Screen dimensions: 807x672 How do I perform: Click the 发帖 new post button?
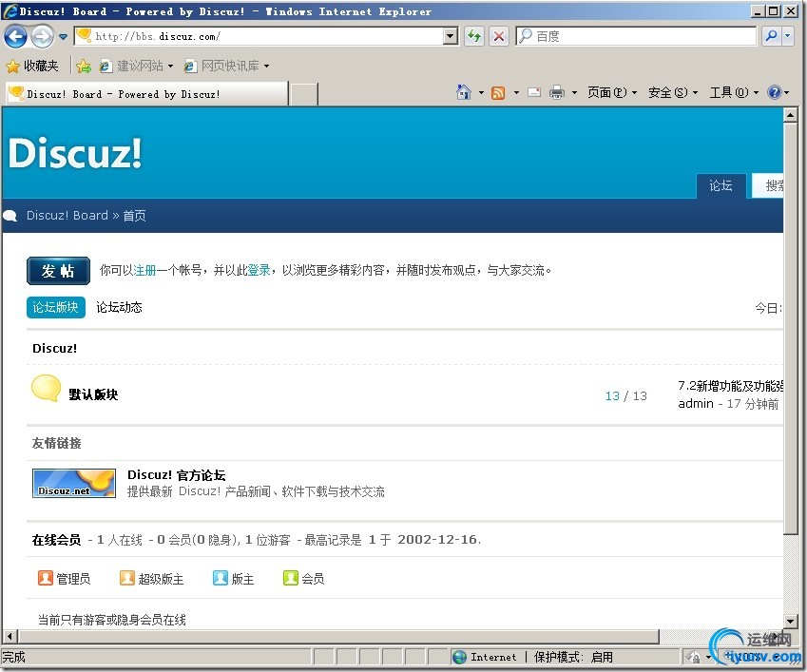[x=58, y=271]
